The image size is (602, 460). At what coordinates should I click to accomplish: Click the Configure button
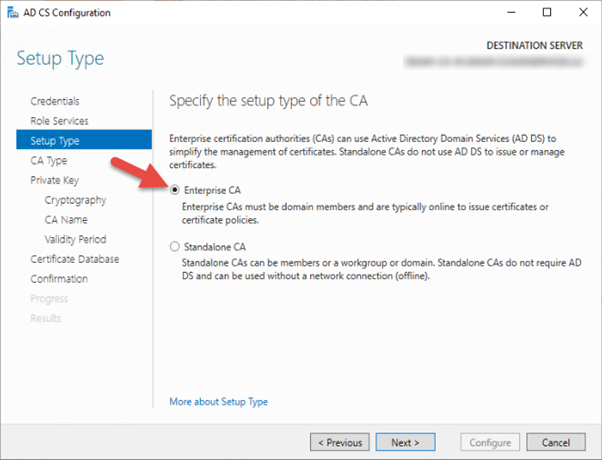[490, 442]
